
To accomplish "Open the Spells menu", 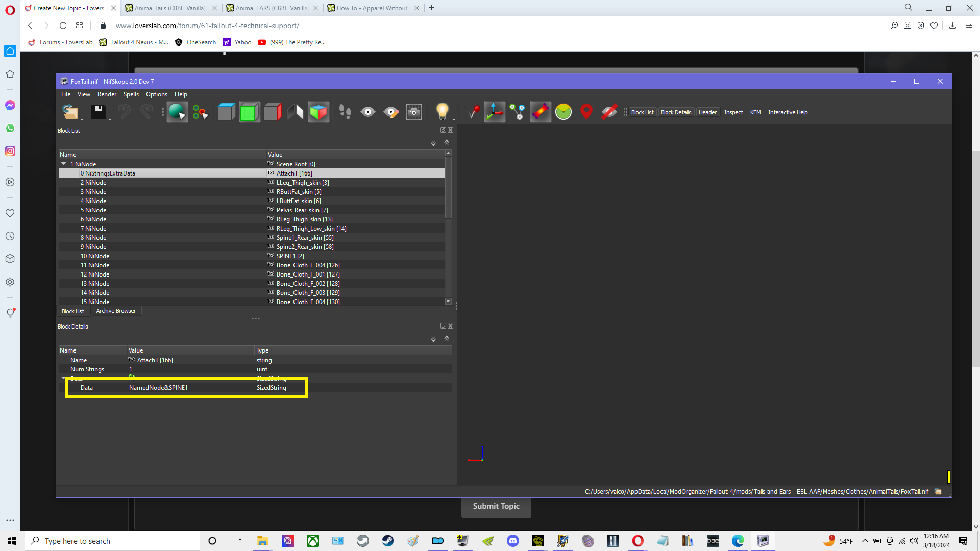I will [131, 94].
